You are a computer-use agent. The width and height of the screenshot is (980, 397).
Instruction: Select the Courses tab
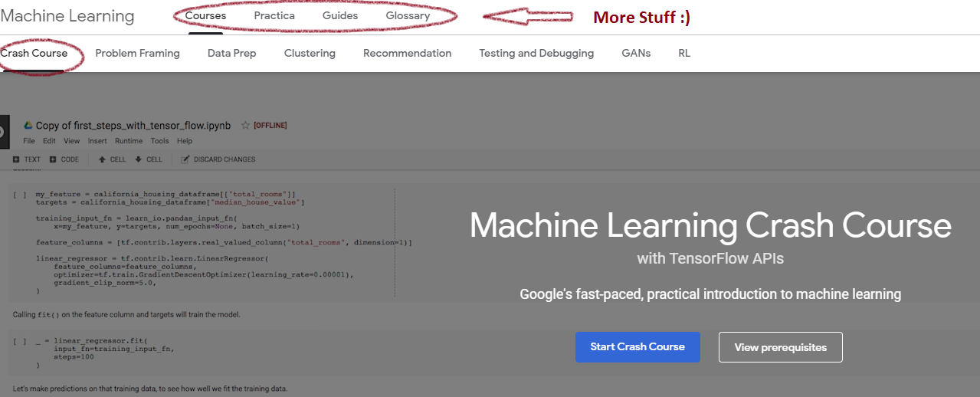(205, 16)
